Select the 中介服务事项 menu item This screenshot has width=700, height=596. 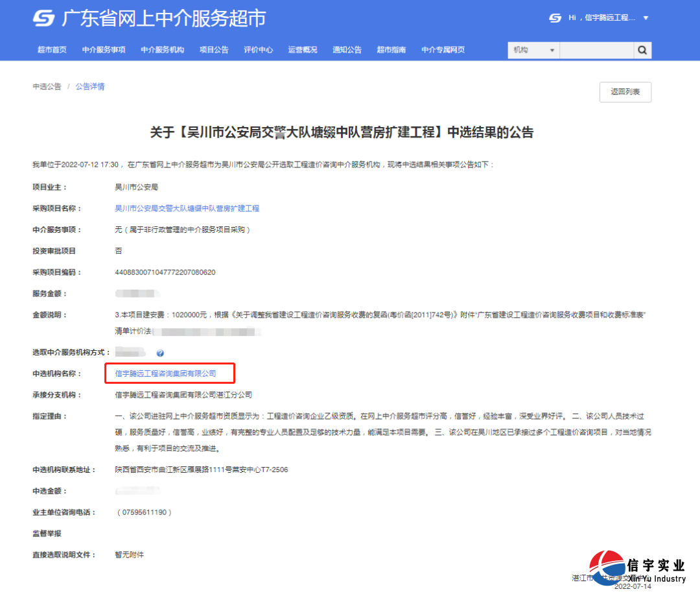click(x=104, y=50)
